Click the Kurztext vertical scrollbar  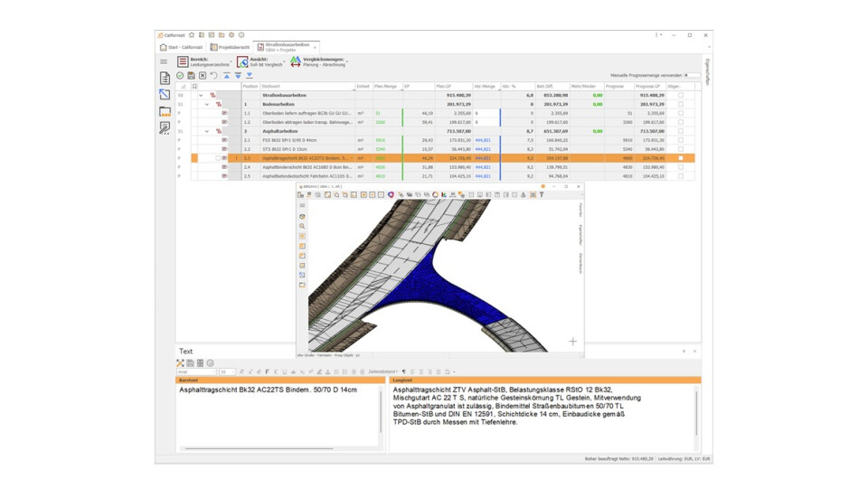pyautogui.click(x=381, y=412)
